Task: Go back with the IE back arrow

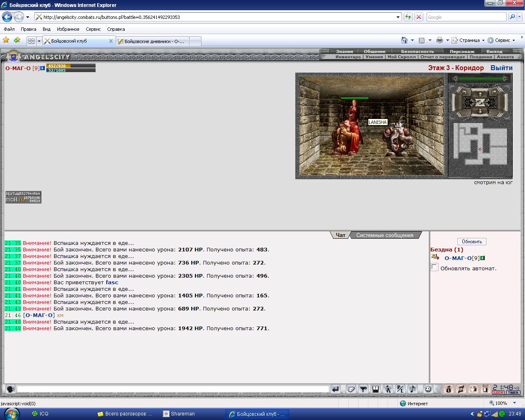Action: tap(7, 17)
